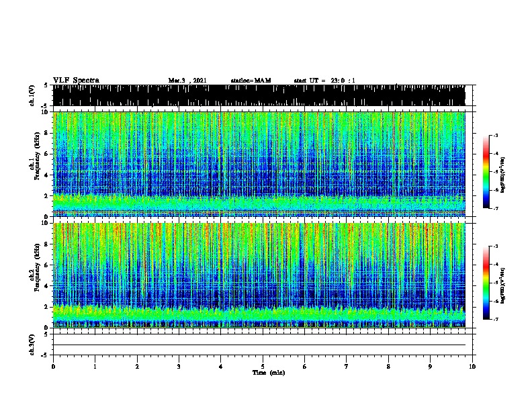Click time axis tick label "5"
Screen dimensions: 532x411
pyautogui.click(x=263, y=367)
